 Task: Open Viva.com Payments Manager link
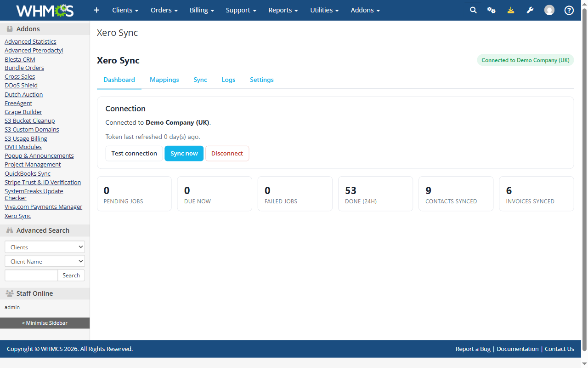[44, 207]
